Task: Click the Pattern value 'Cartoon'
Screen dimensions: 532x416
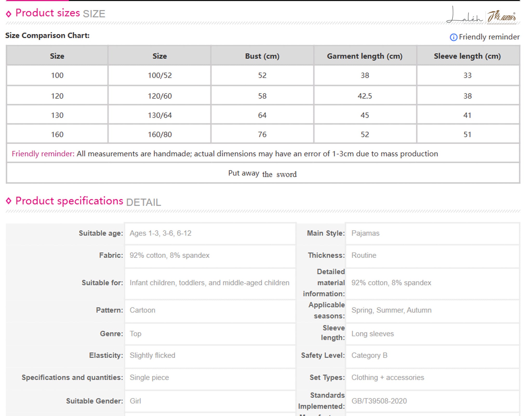Action: tap(142, 310)
